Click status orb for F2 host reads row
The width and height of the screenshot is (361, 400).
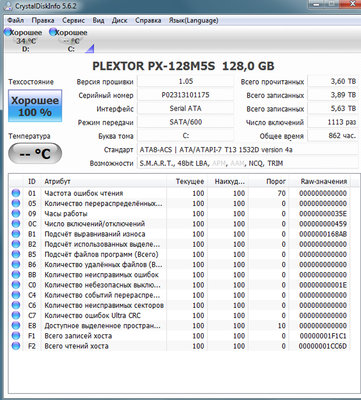16,346
